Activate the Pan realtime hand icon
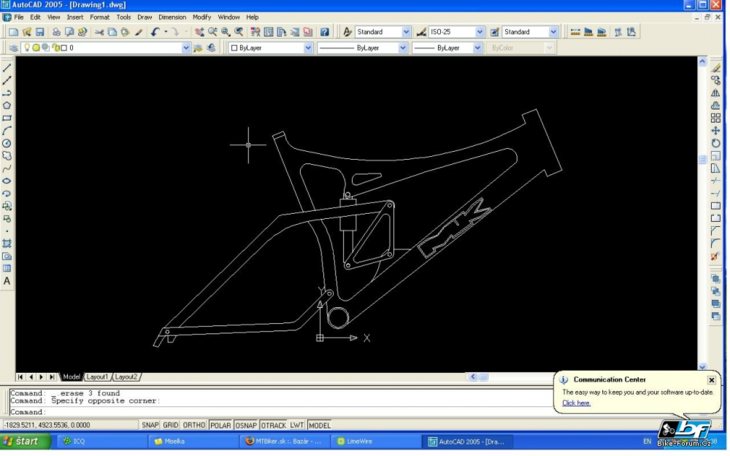The height and width of the screenshot is (456, 730). tap(199, 32)
